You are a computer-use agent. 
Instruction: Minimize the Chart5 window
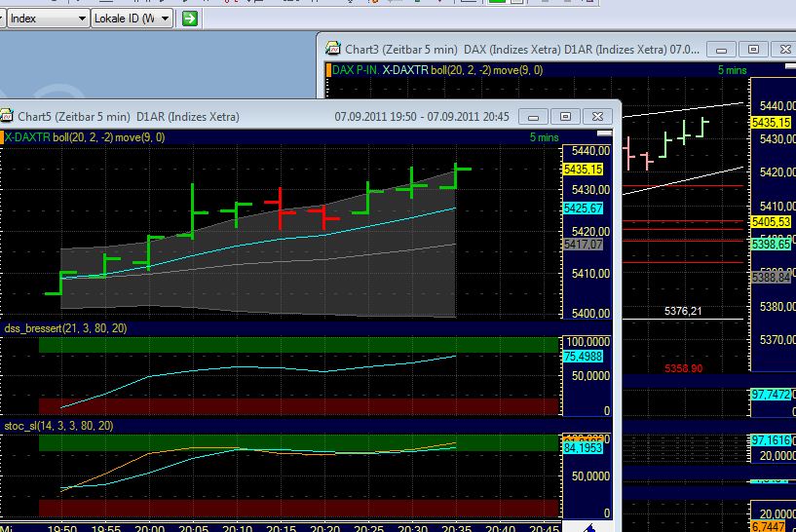(533, 117)
